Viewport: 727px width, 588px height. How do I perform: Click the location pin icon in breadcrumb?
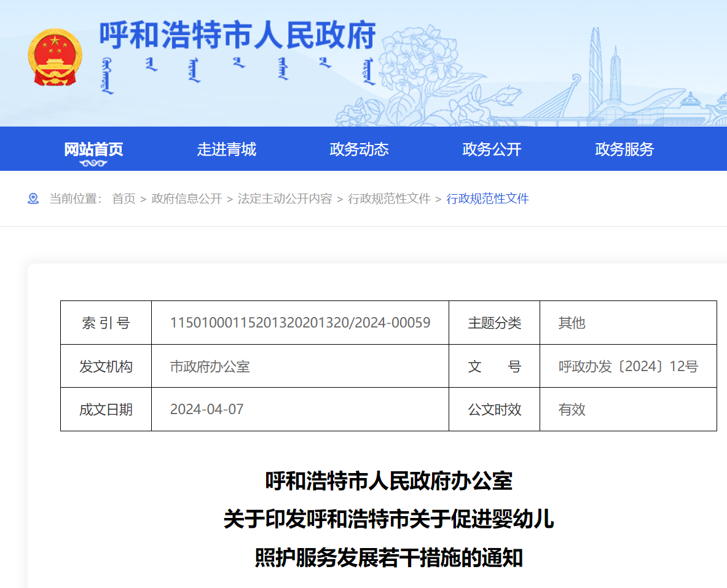click(x=33, y=198)
